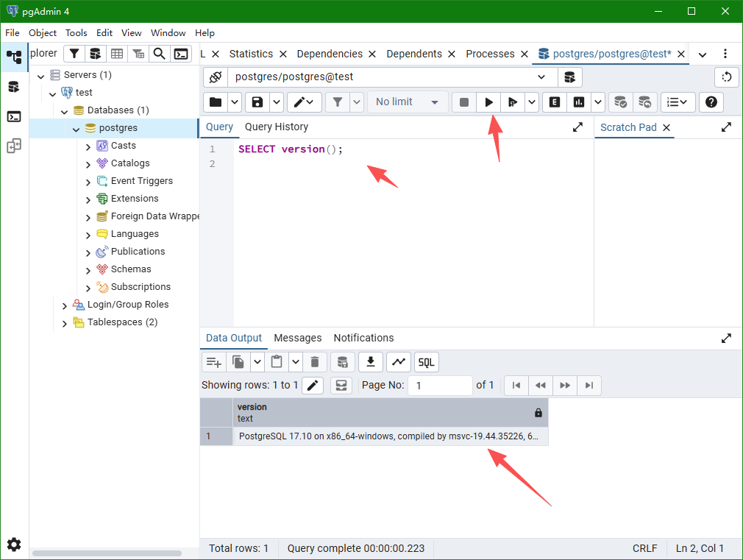Viewport: 743px width, 560px height.
Task: Click the Explain button
Action: click(x=555, y=102)
